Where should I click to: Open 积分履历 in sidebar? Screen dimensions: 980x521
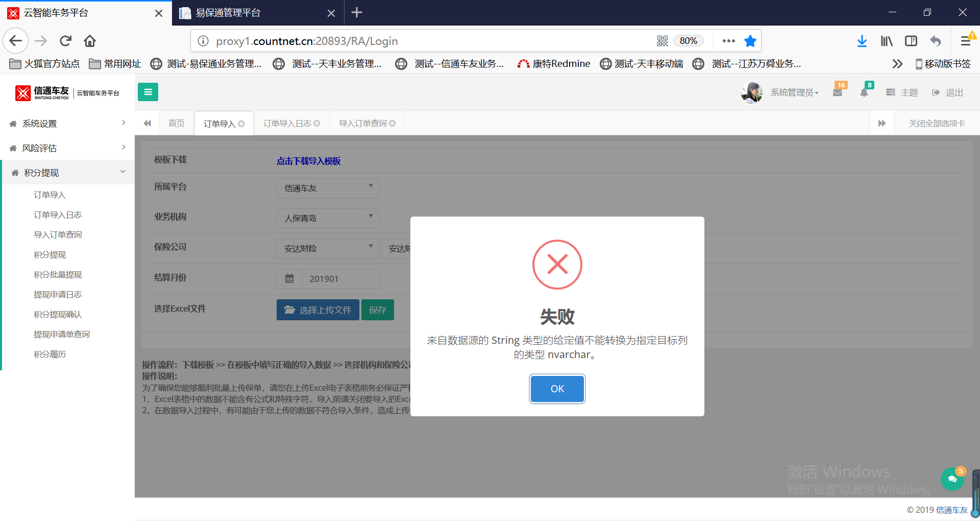click(50, 354)
